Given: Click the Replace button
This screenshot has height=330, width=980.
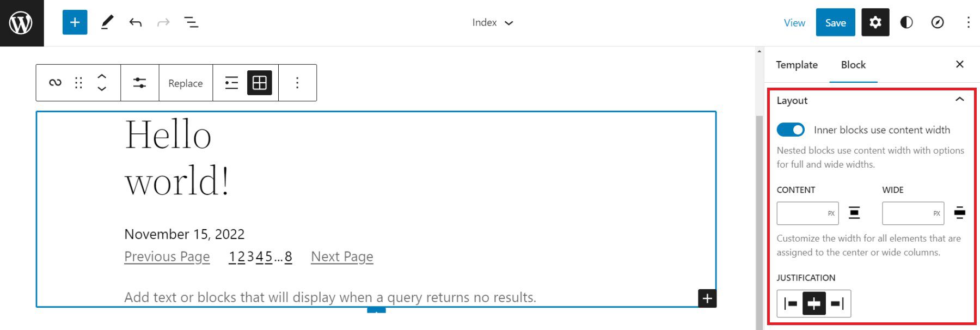Looking at the screenshot, I should point(185,83).
